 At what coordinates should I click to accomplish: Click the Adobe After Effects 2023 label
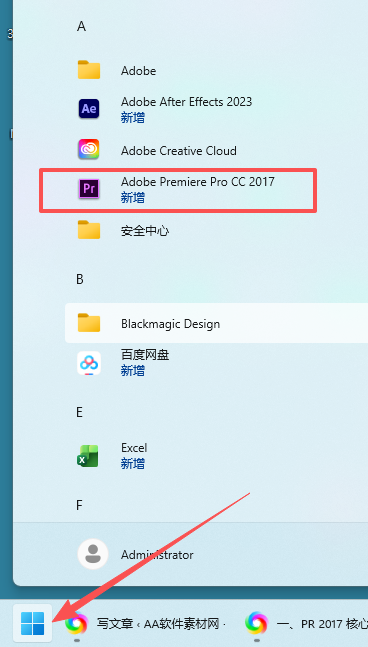click(186, 102)
